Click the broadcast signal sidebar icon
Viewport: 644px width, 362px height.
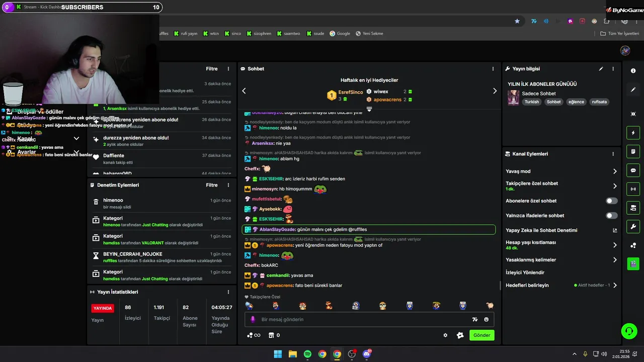pyautogui.click(x=633, y=189)
